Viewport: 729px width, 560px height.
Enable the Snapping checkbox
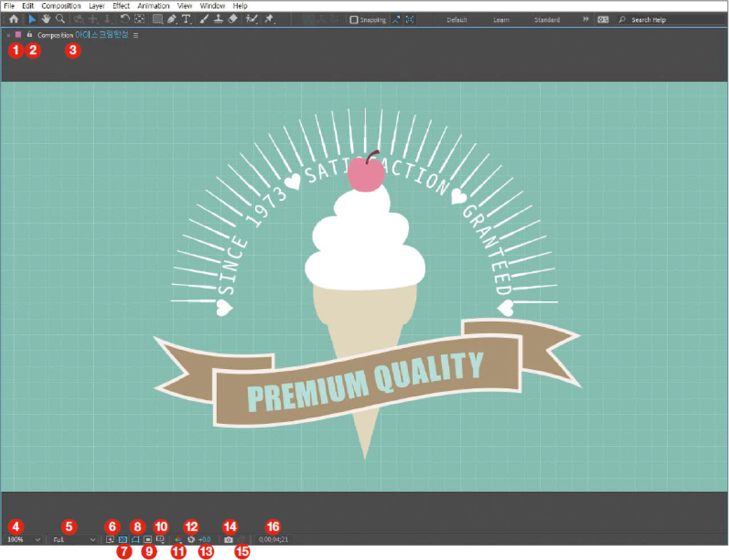[354, 20]
